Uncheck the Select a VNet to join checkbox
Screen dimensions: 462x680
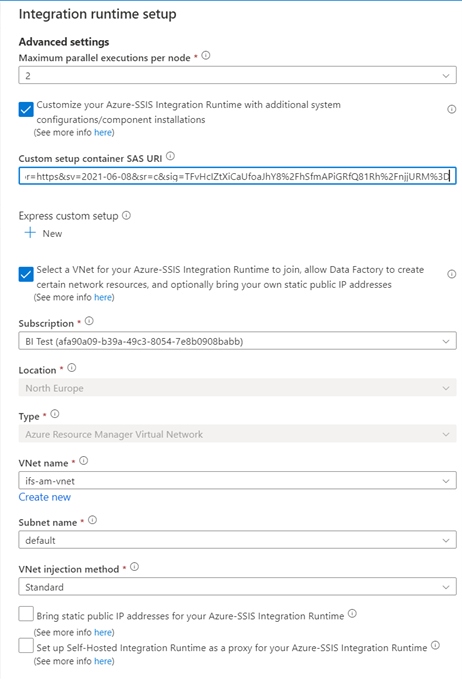pos(26,274)
